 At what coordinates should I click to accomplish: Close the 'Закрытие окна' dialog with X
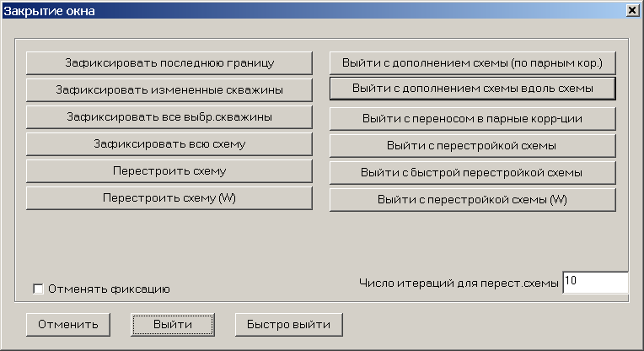[632, 10]
